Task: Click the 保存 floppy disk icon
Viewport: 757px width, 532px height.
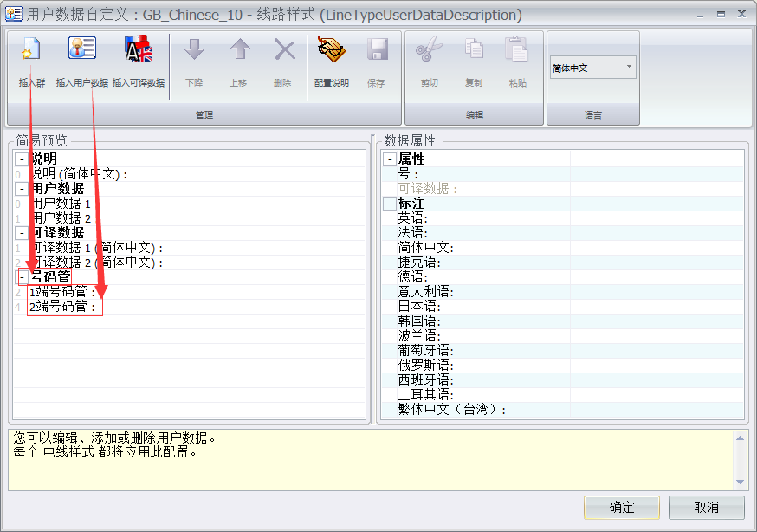Action: [x=376, y=52]
